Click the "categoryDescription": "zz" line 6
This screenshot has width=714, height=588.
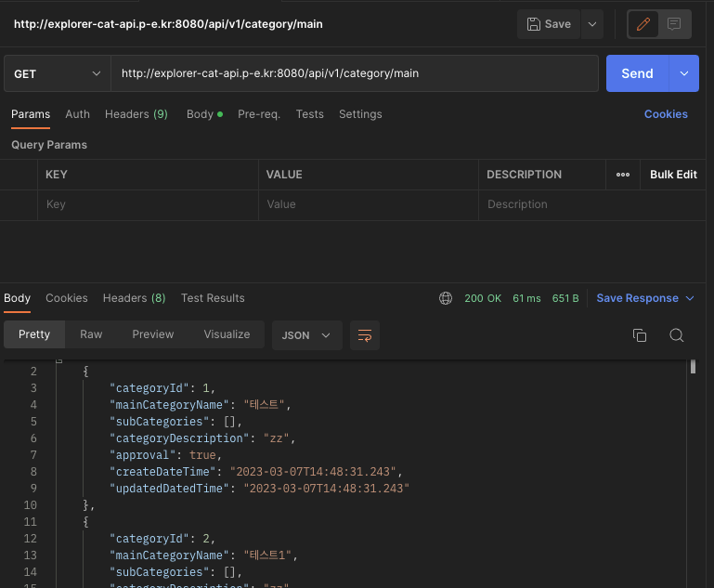[202, 438]
